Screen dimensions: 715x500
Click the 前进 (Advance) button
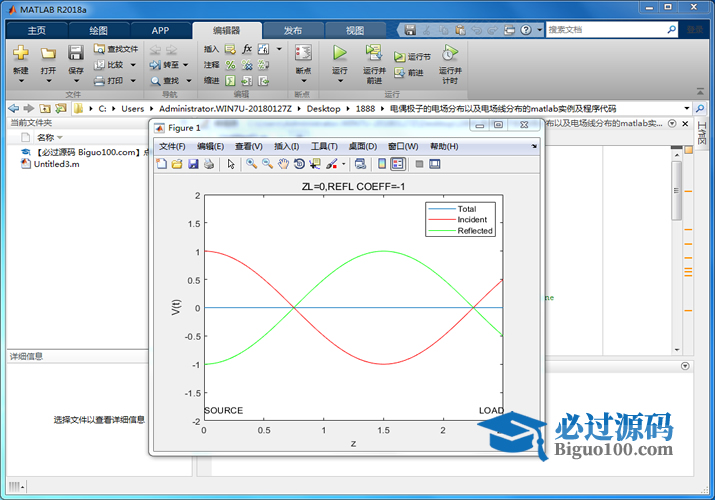(409, 72)
